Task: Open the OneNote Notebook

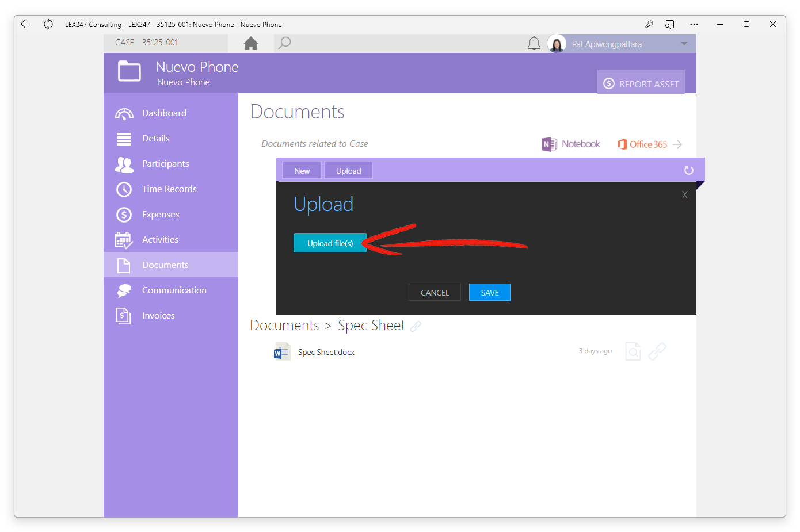Action: click(x=571, y=144)
